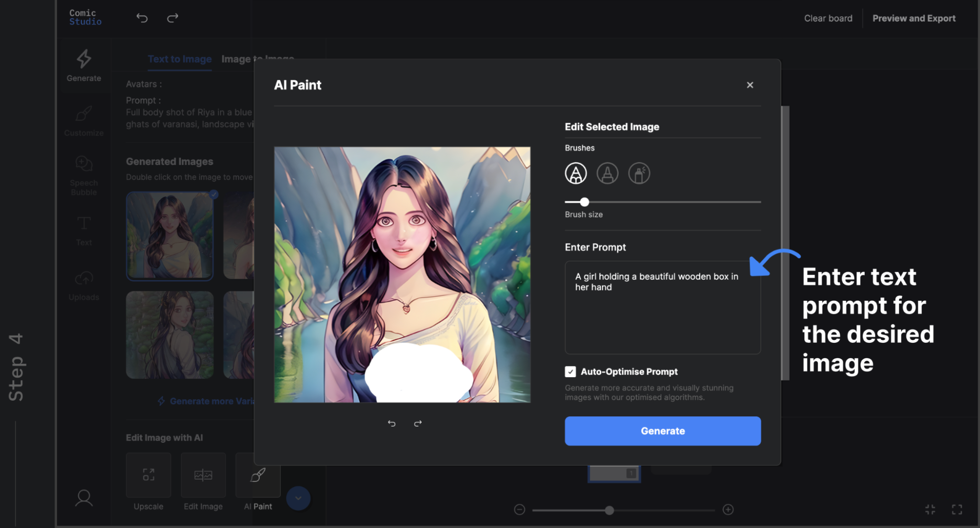Open the Speech Bubble sidebar panel

pyautogui.click(x=84, y=176)
